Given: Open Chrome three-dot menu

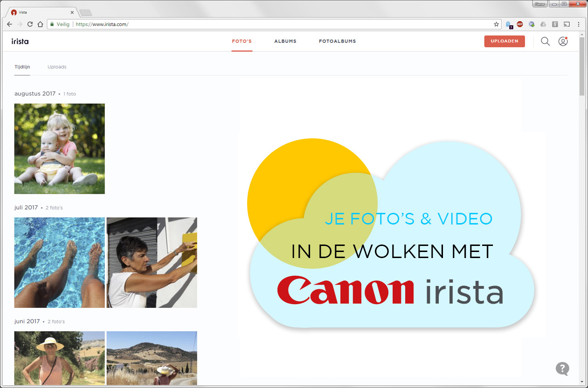Looking at the screenshot, I should click(x=579, y=24).
